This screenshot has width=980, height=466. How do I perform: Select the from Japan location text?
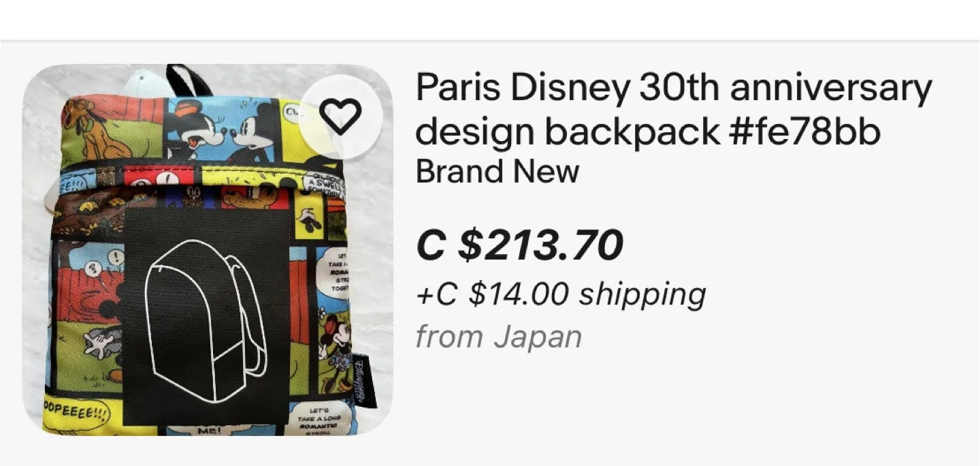pos(499,335)
